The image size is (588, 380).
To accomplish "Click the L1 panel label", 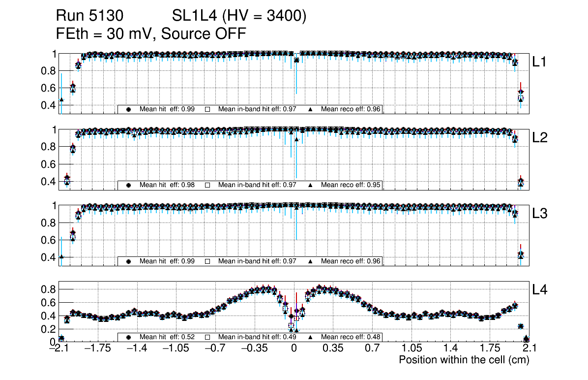I will [x=540, y=62].
